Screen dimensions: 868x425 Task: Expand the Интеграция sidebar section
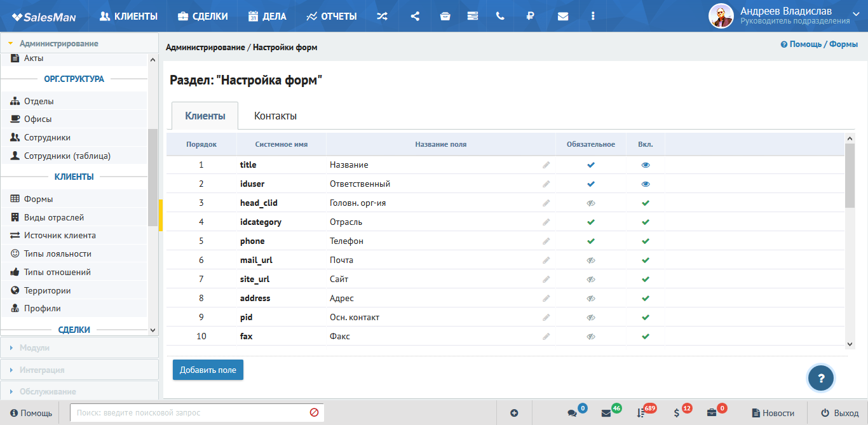(79, 370)
